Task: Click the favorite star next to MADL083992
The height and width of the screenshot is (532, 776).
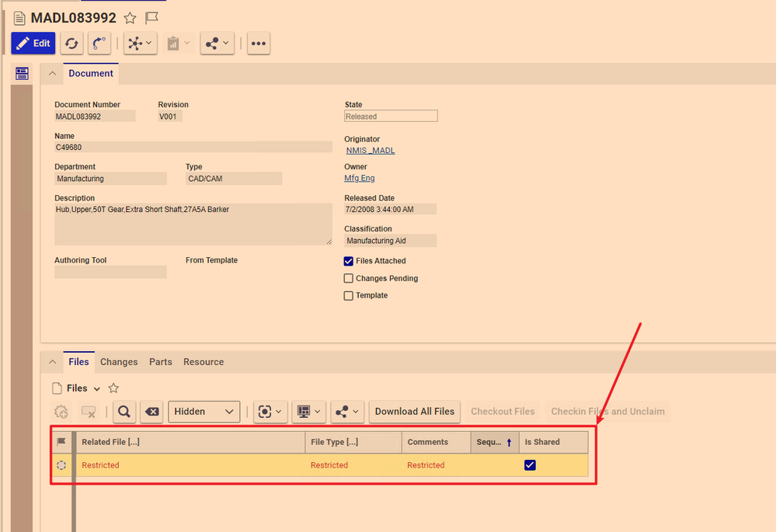Action: coord(130,18)
